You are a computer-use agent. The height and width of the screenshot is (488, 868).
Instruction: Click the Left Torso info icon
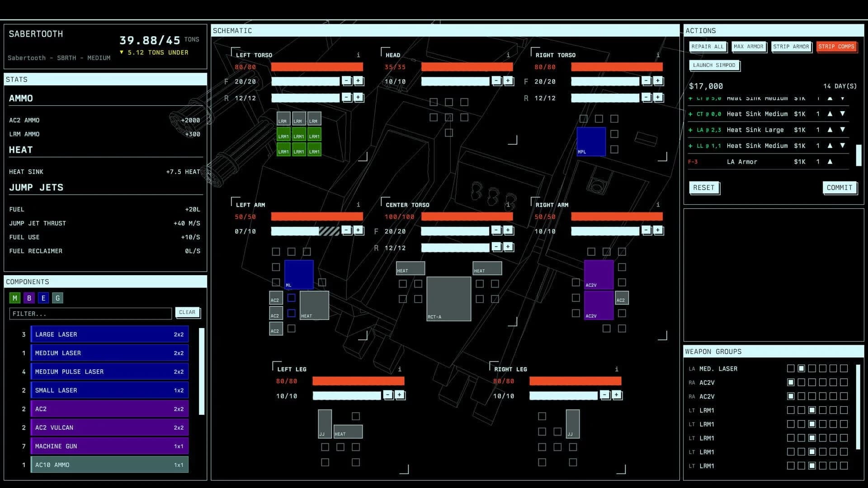click(x=359, y=55)
